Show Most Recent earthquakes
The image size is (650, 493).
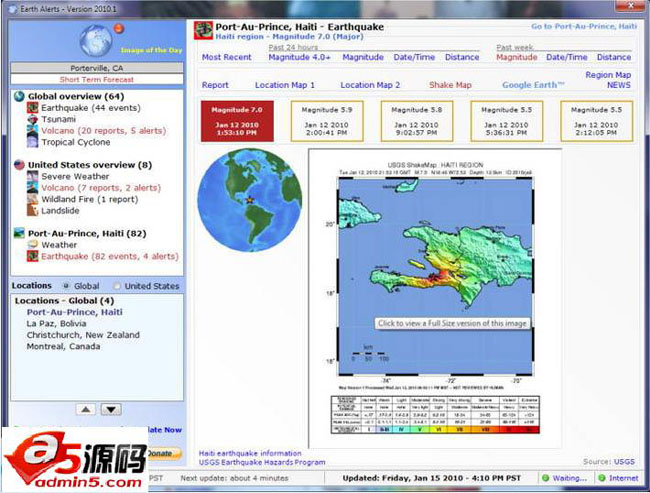point(226,57)
